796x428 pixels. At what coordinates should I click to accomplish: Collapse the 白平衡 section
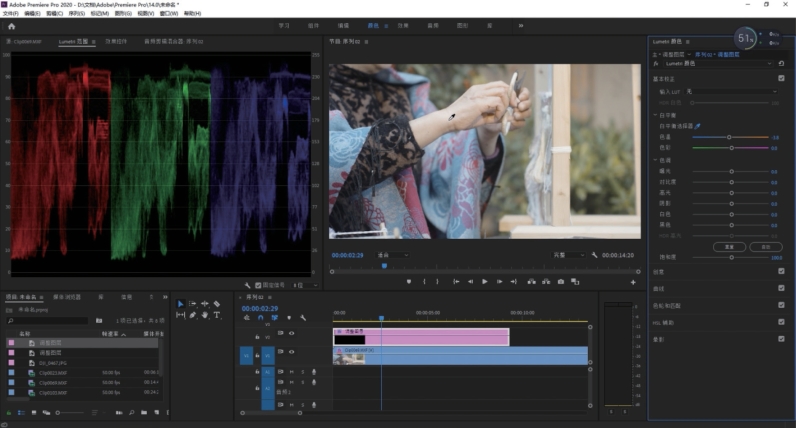[x=655, y=115]
